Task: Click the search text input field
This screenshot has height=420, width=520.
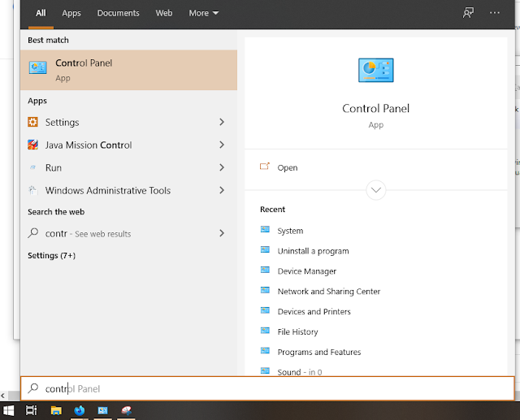Action: pos(267,388)
